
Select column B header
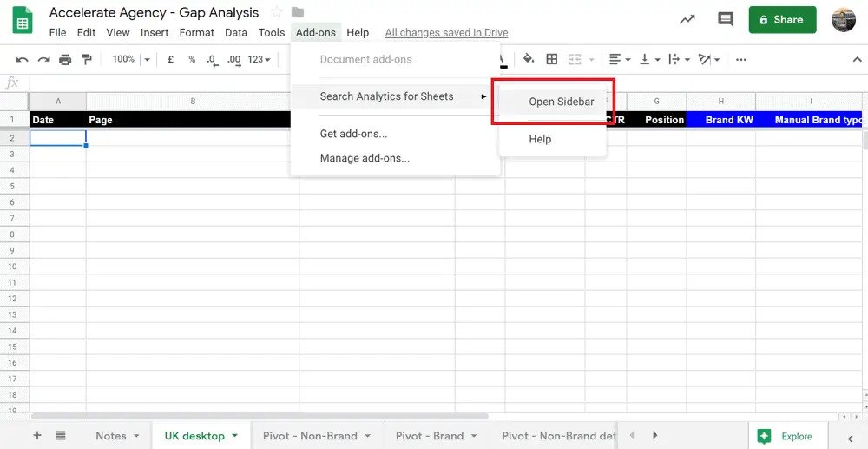[193, 102]
